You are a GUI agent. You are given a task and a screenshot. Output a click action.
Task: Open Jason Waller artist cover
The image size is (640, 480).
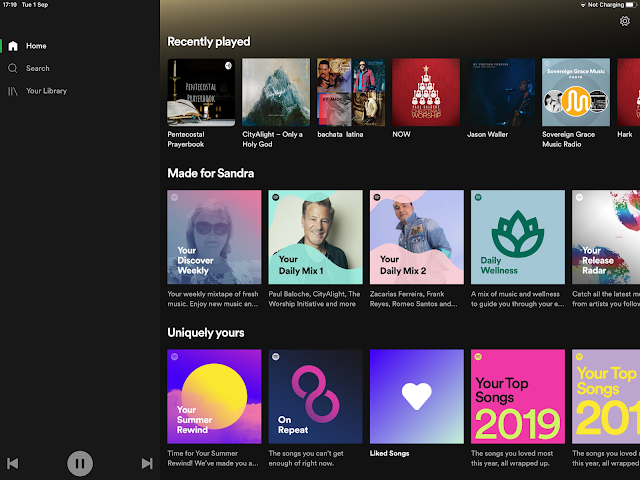click(x=501, y=92)
